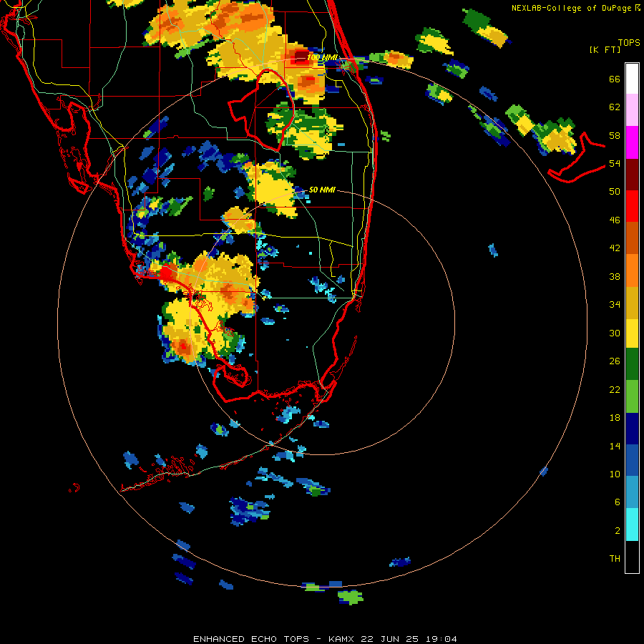Click the '30' legend value label
This screenshot has height=644, width=644.
click(x=615, y=333)
